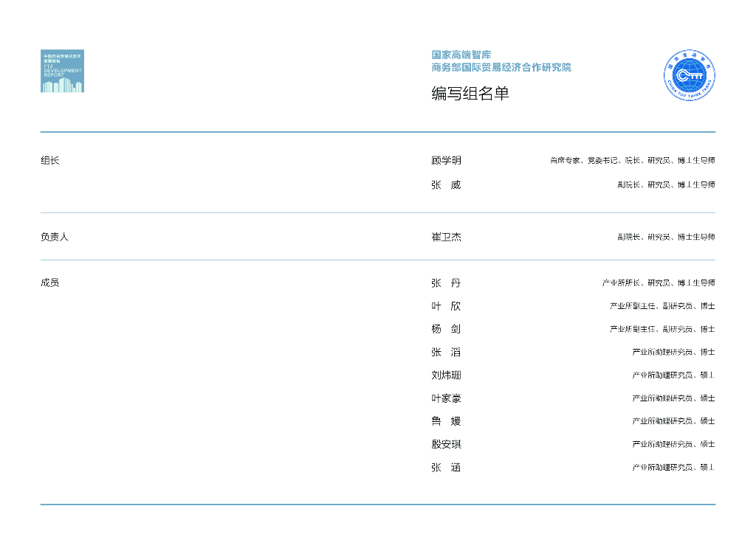Click the FTZ Development Report cover logo
756x537 pixels.
pos(62,71)
